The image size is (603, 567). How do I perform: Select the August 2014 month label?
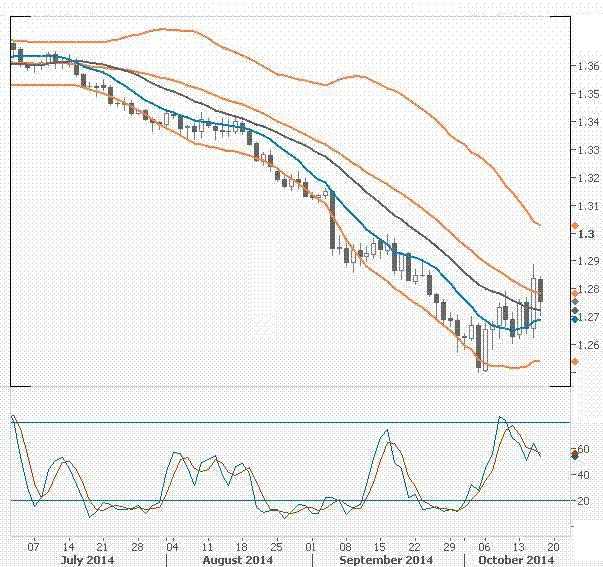pyautogui.click(x=237, y=561)
